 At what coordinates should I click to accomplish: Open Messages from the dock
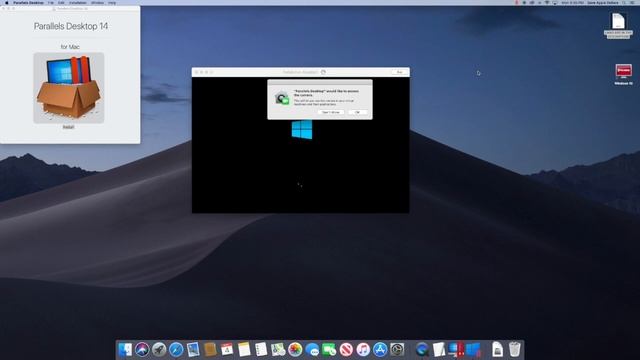(x=312, y=350)
